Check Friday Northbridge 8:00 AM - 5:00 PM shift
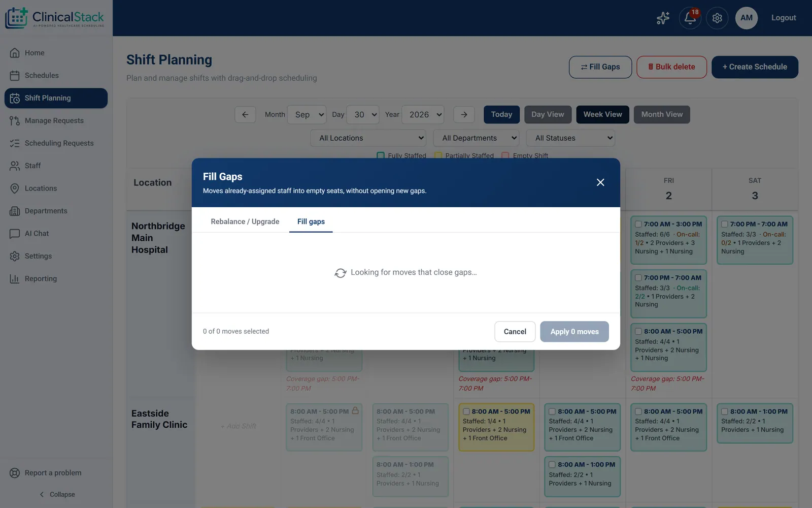Image resolution: width=812 pixels, height=508 pixels. click(638, 331)
